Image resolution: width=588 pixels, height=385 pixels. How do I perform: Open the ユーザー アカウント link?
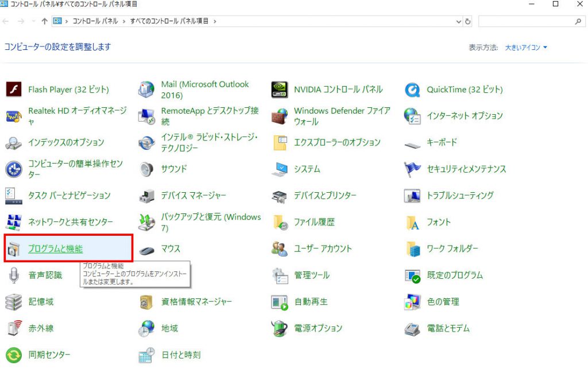(323, 248)
